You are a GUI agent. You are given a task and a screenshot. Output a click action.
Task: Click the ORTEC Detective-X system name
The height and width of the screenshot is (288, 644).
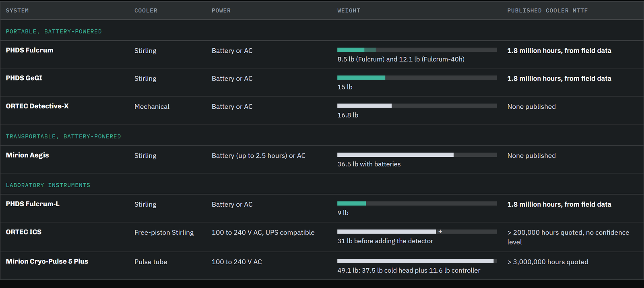(x=37, y=106)
